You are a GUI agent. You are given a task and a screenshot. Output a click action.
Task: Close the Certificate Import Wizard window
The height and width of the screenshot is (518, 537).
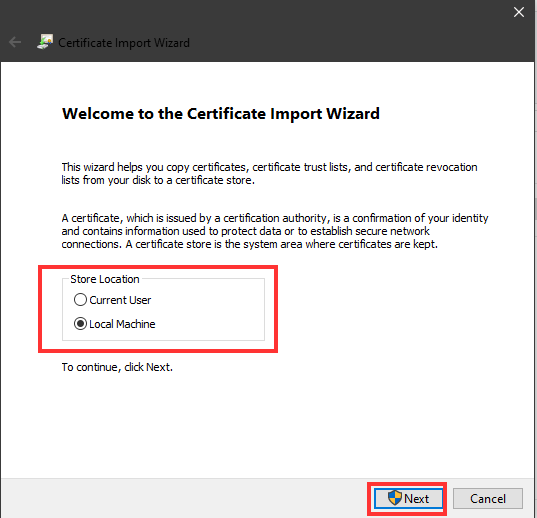point(519,12)
